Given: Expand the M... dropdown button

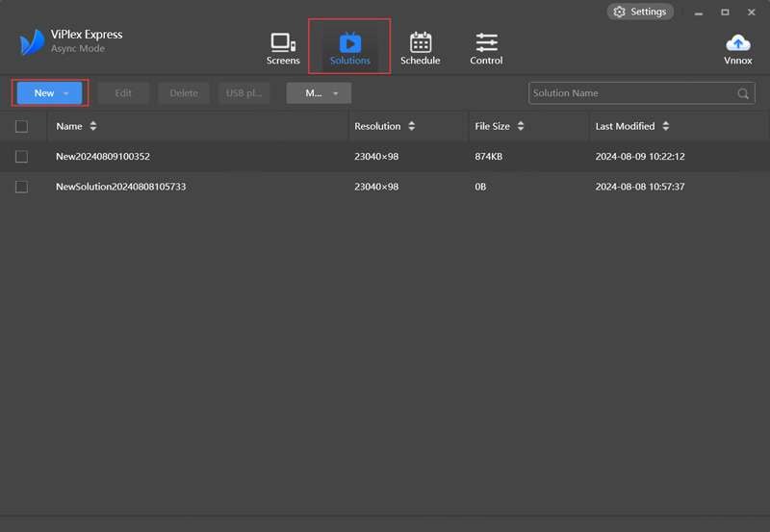Looking at the screenshot, I should 319,93.
